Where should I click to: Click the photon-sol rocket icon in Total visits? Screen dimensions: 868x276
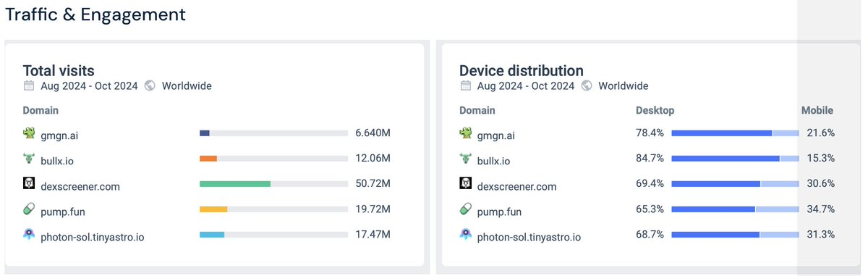click(x=29, y=235)
